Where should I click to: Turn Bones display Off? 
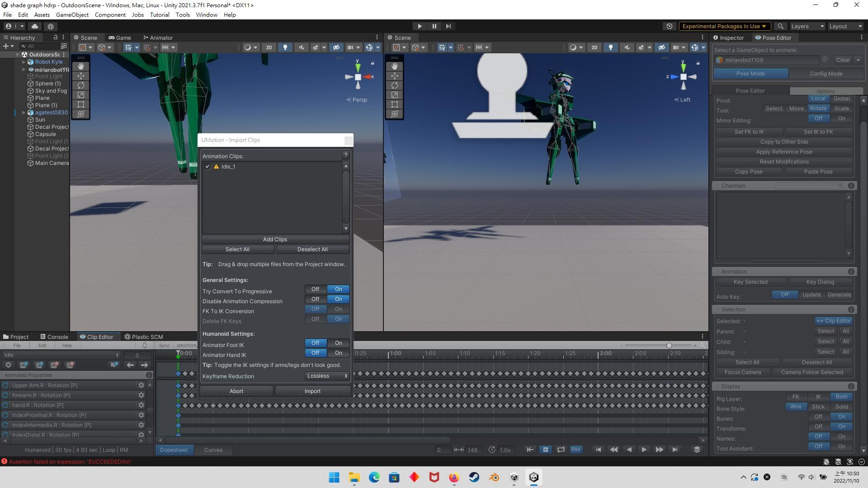click(818, 417)
